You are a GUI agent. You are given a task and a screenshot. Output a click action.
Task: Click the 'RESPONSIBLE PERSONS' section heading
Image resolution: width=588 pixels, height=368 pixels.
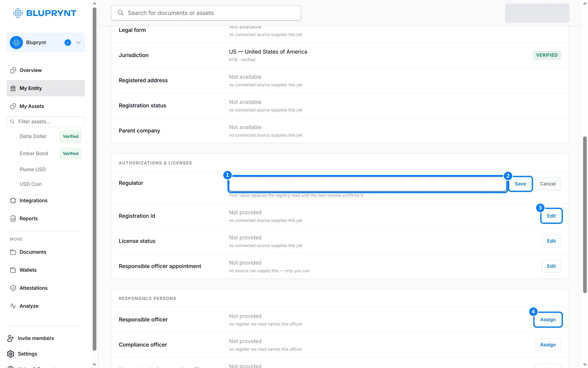point(147,299)
